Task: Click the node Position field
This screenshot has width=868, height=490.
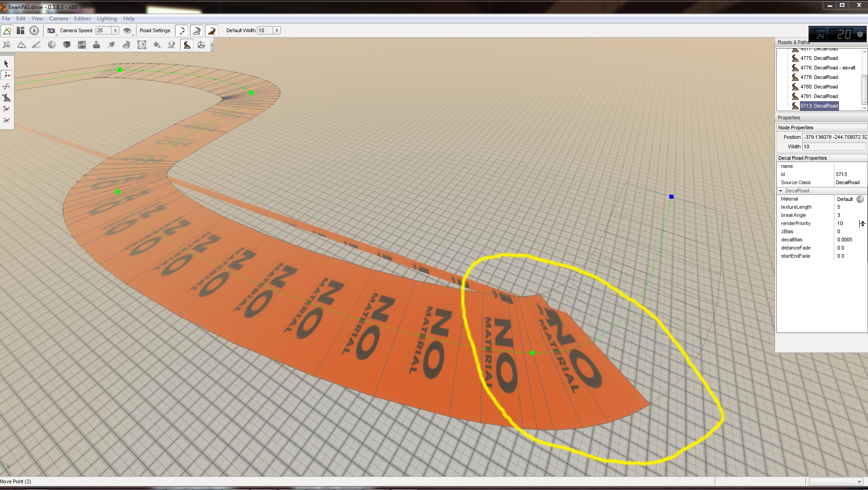Action: 834,137
